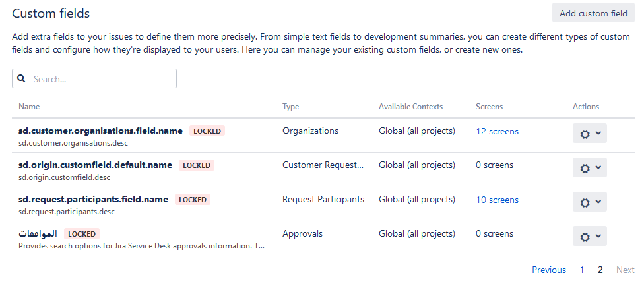Select the sd.origin.customfield.default.name field name
The image size is (644, 292).
(x=95, y=165)
